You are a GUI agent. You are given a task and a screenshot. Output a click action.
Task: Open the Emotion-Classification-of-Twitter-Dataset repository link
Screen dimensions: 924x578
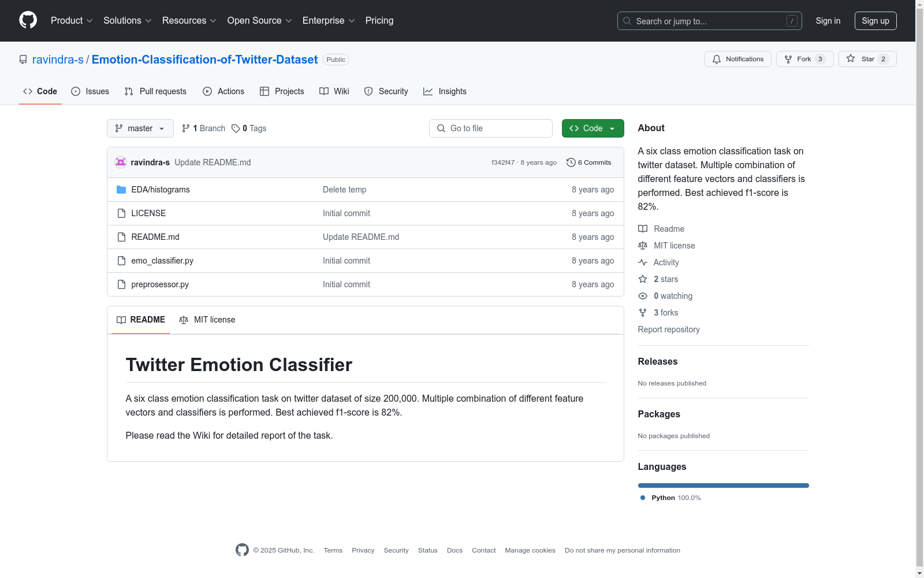(204, 60)
